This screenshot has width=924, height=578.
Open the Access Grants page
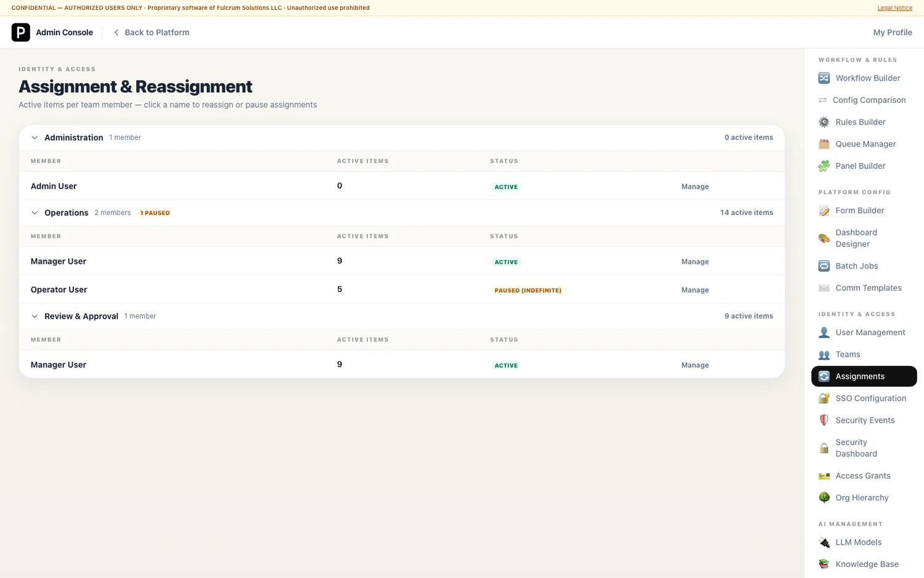click(864, 476)
